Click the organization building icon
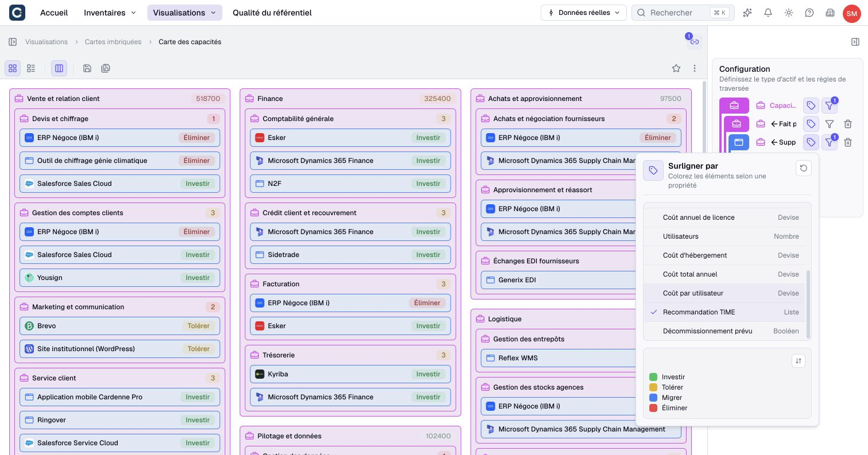This screenshot has width=868, height=455. [x=830, y=13]
